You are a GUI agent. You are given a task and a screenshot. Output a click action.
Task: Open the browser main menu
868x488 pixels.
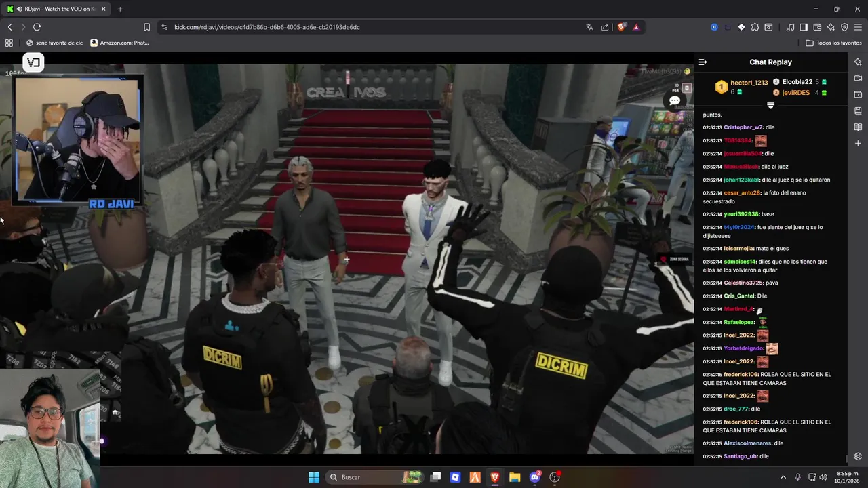click(858, 27)
